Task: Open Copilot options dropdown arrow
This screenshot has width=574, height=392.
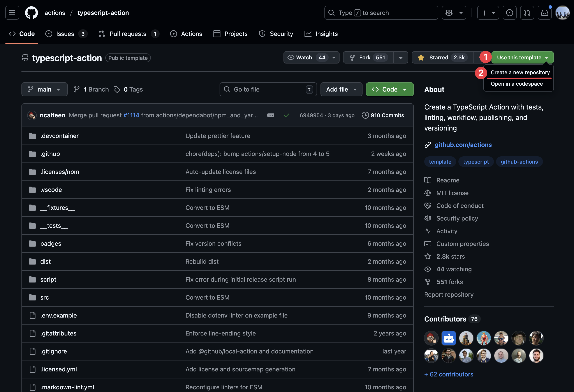Action: point(461,13)
